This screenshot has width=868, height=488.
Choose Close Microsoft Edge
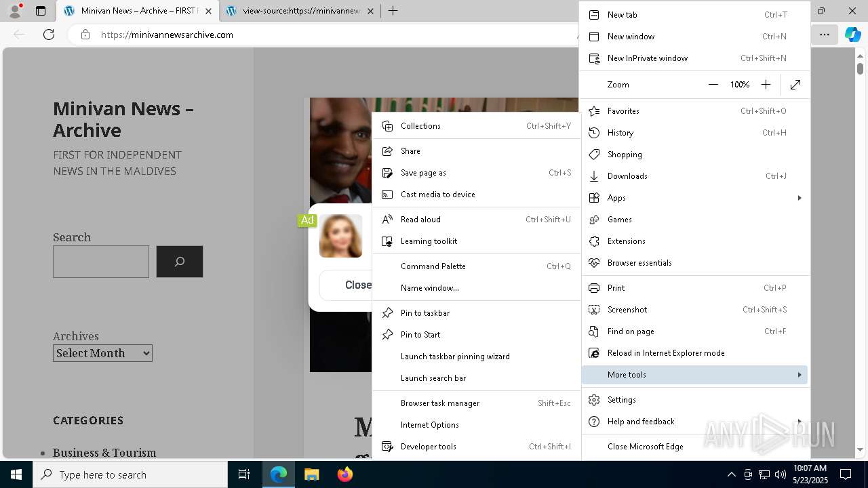coord(694,446)
